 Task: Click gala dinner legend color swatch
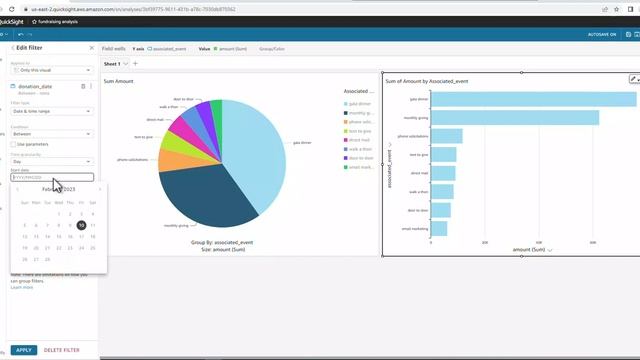tap(346, 104)
